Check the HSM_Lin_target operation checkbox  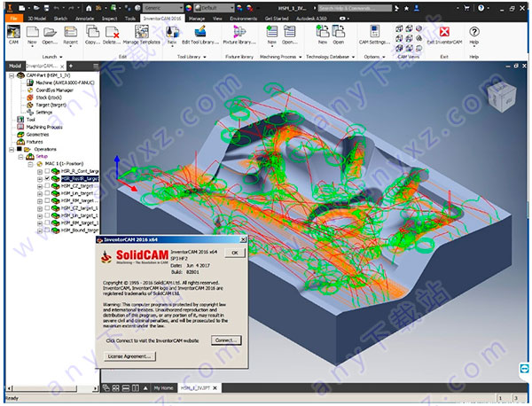[48, 193]
